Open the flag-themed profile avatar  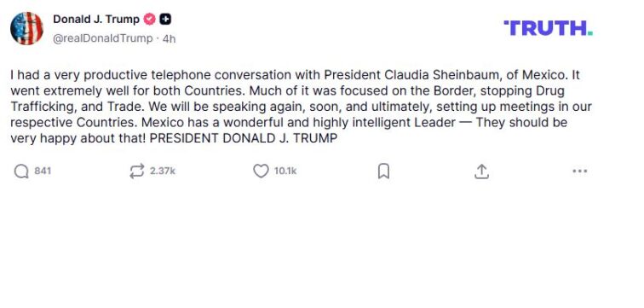(x=26, y=28)
